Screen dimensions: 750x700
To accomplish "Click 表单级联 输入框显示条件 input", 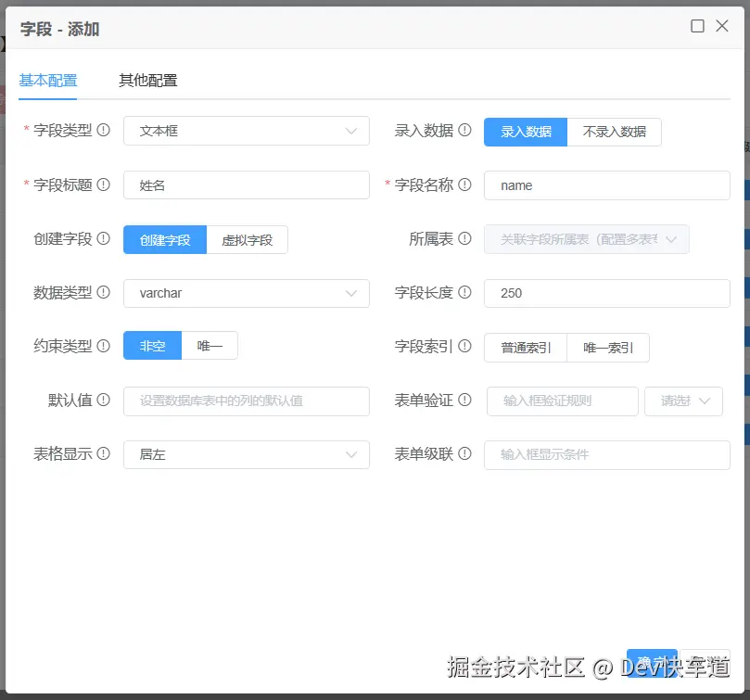I will pos(607,454).
